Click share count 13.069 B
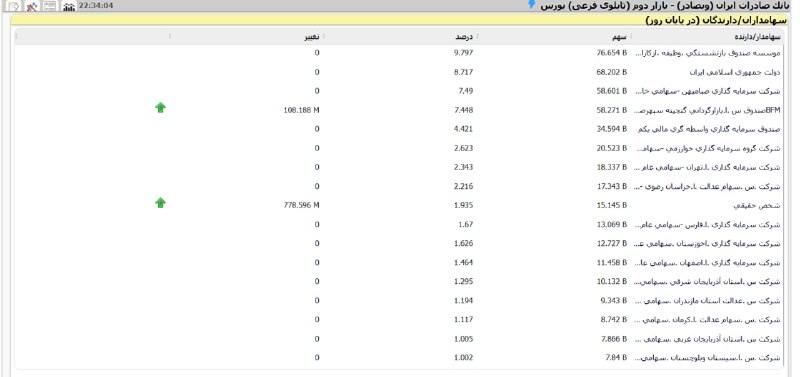This screenshot has height=377, width=800. [x=612, y=225]
